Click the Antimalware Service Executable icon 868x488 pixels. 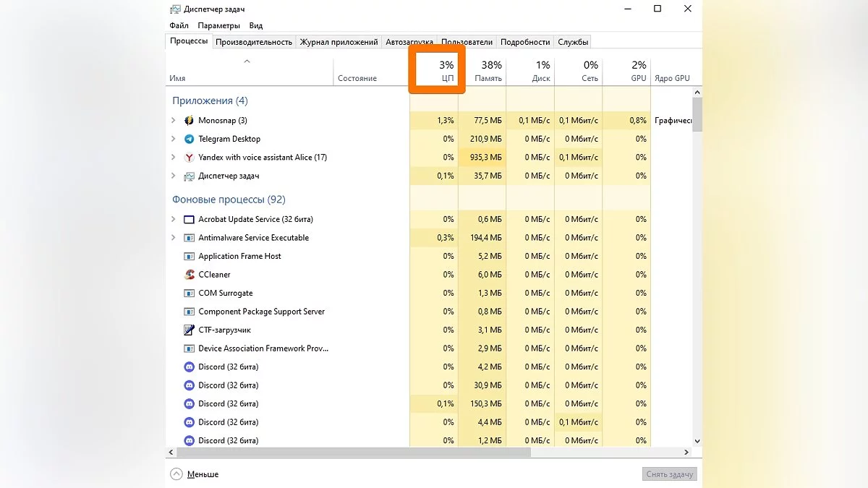pos(189,238)
